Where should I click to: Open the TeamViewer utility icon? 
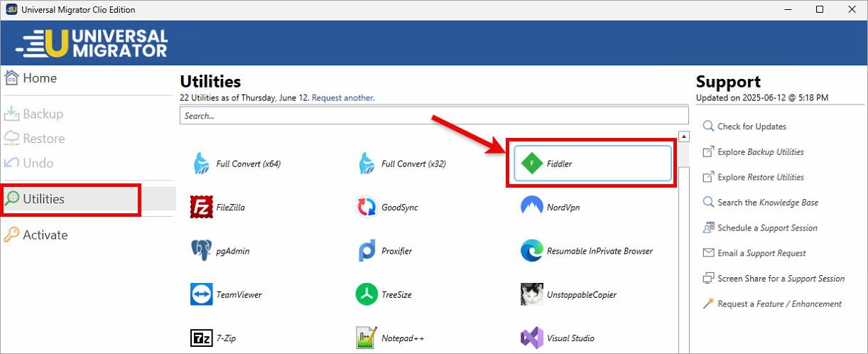[202, 294]
